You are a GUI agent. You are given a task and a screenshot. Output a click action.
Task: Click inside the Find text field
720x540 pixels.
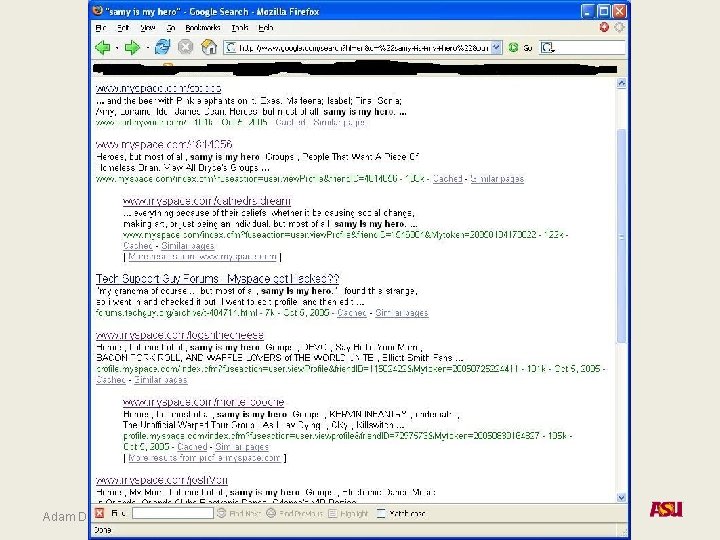click(173, 513)
